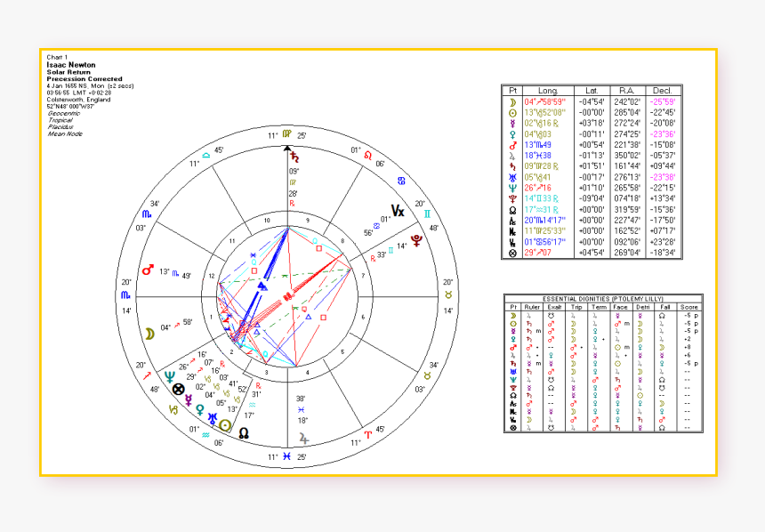Click the Part of Fortune glyph near Neptune
Image resolution: width=765 pixels, height=532 pixels.
178,389
